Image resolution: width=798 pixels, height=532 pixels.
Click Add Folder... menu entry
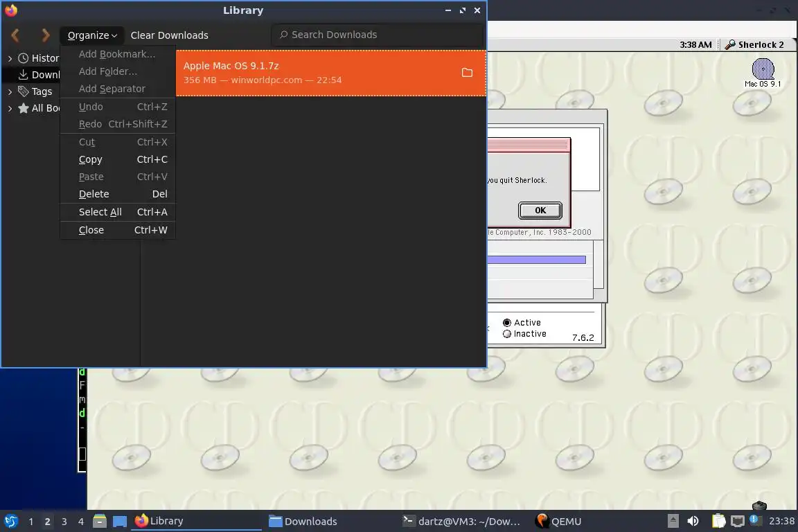118,71
